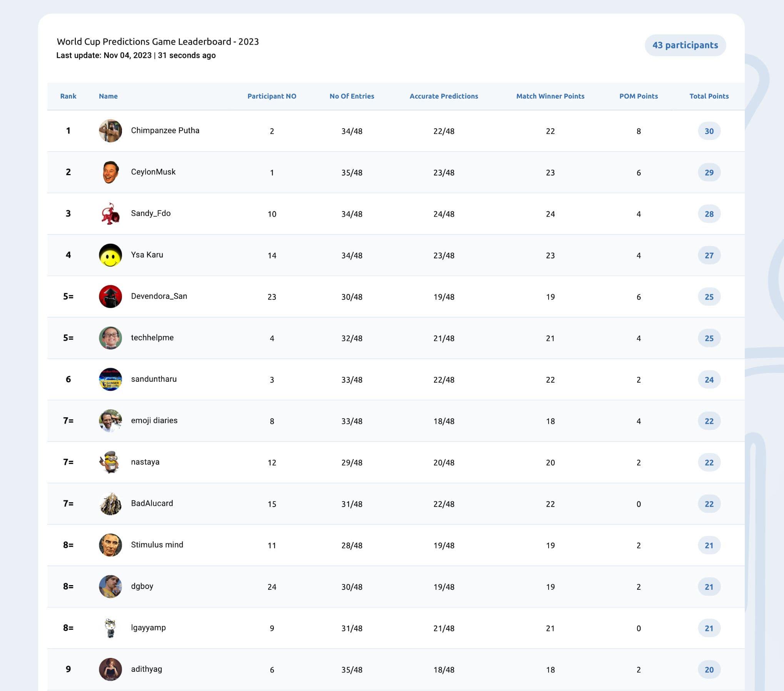
Task: Click the Accurate Predictions column header
Action: pyautogui.click(x=444, y=96)
